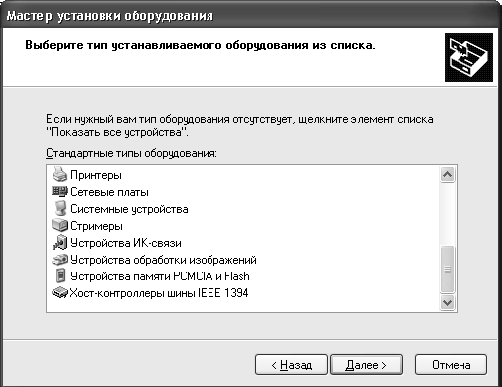Viewport: 502px width, 387px height.
Task: Proceed using the Далее button
Action: [x=366, y=365]
